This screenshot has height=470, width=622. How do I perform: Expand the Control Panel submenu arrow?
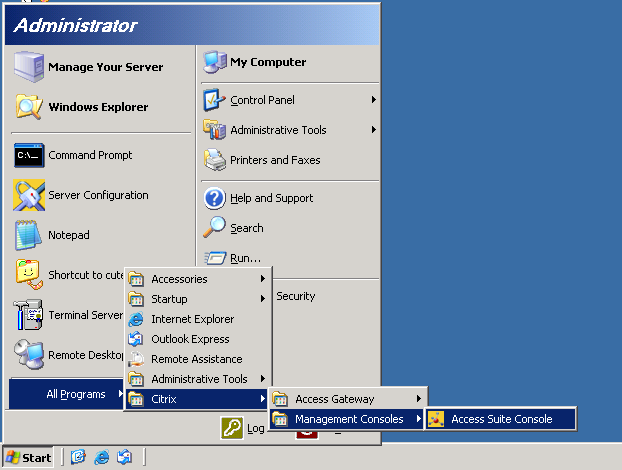click(x=373, y=100)
